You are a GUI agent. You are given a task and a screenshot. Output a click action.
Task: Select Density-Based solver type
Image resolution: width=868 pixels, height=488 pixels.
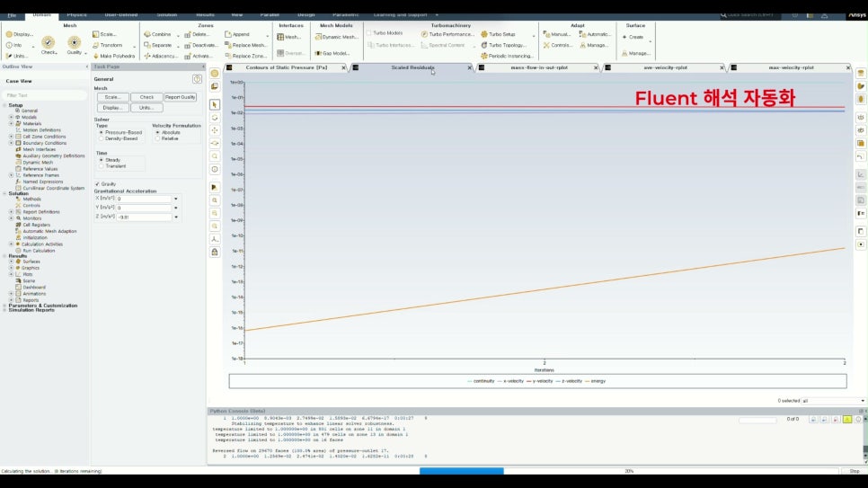102,139
